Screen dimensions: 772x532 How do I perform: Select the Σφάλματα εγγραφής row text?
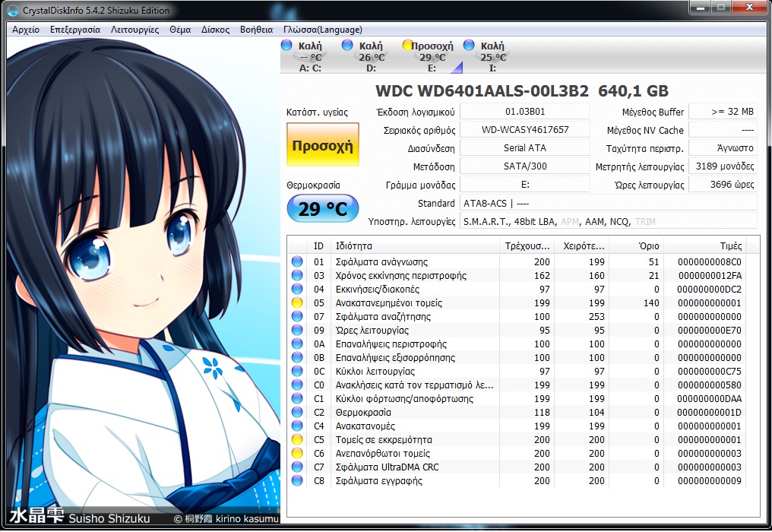[x=379, y=481]
